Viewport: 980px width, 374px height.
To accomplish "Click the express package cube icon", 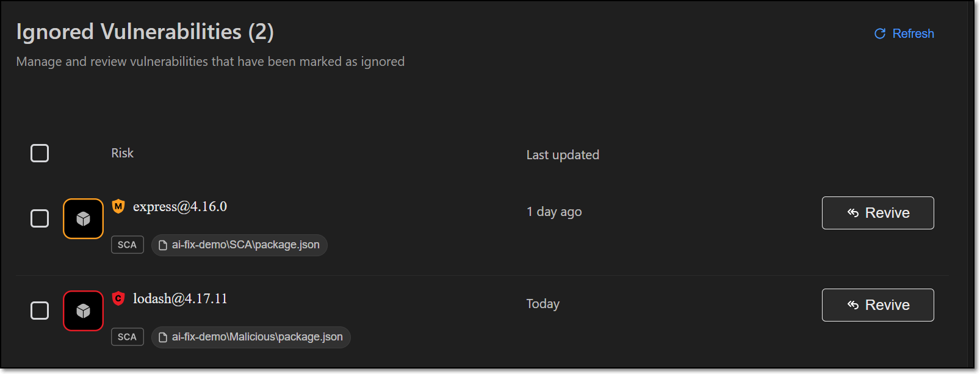I will [x=83, y=218].
